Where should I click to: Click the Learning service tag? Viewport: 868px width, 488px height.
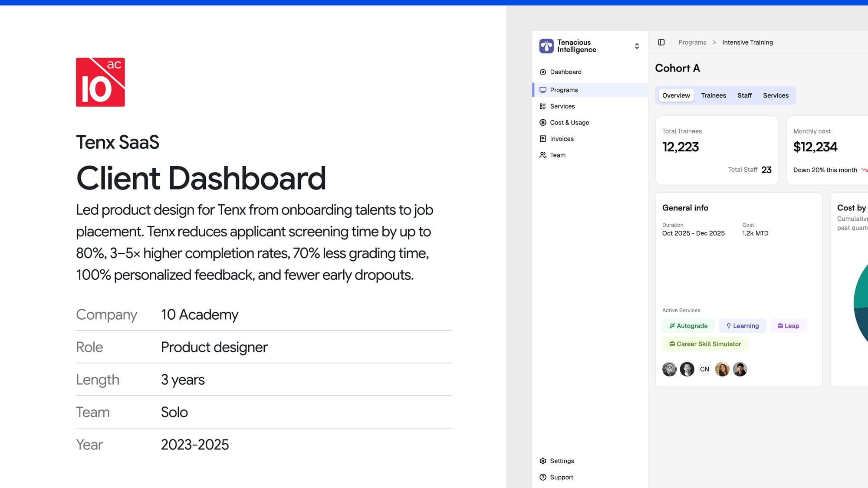tap(743, 326)
